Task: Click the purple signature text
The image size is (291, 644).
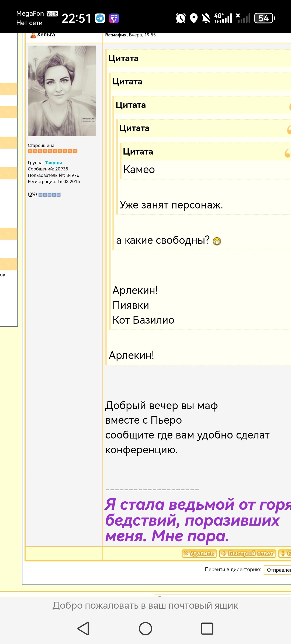Action: click(198, 520)
